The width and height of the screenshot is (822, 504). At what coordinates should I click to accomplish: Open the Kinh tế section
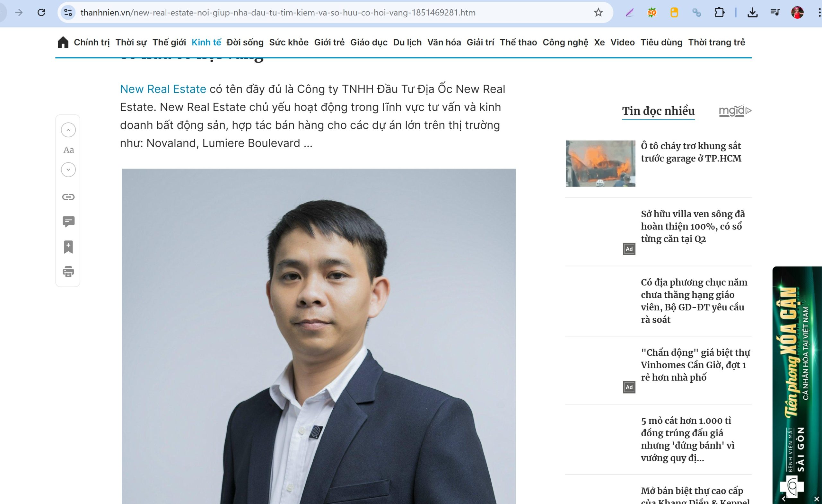[x=206, y=42]
